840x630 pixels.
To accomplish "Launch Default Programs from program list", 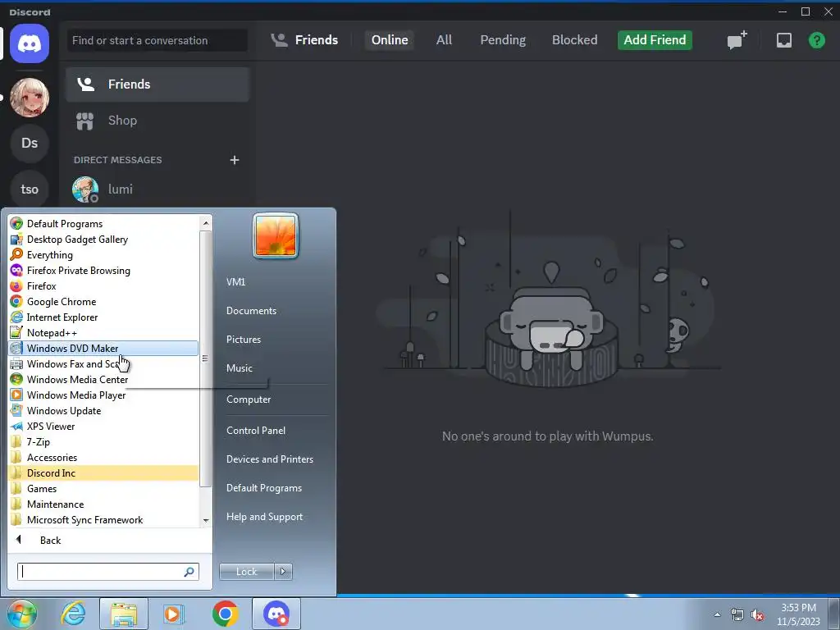I will [x=103, y=224].
